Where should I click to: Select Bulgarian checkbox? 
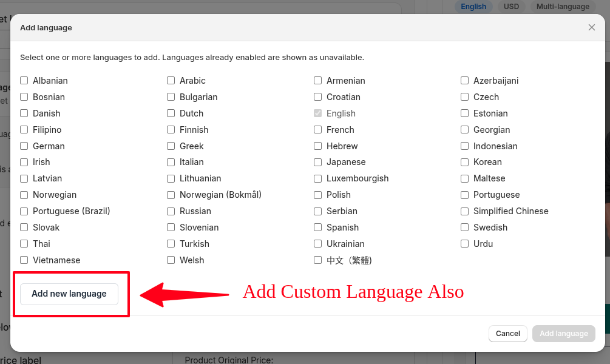click(171, 97)
